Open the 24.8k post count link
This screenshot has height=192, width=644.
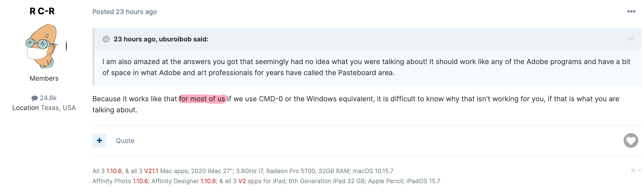pos(48,98)
